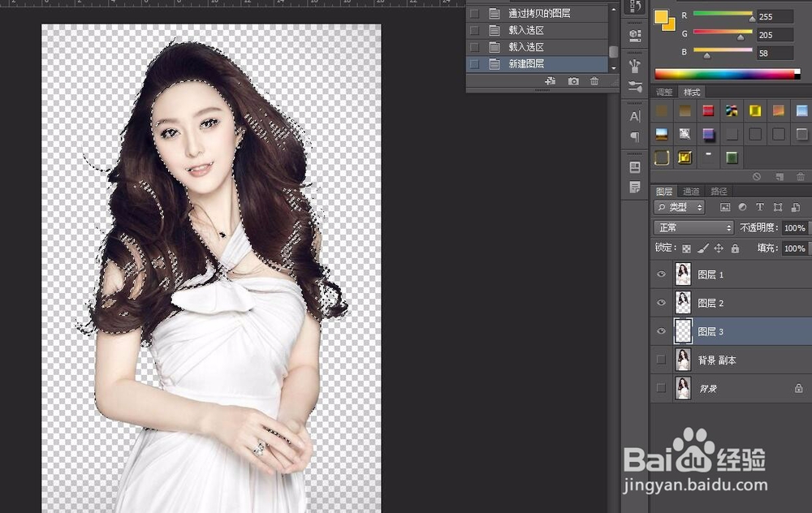The width and height of the screenshot is (812, 513).
Task: Open the brush cup panel icon
Action: click(x=635, y=66)
